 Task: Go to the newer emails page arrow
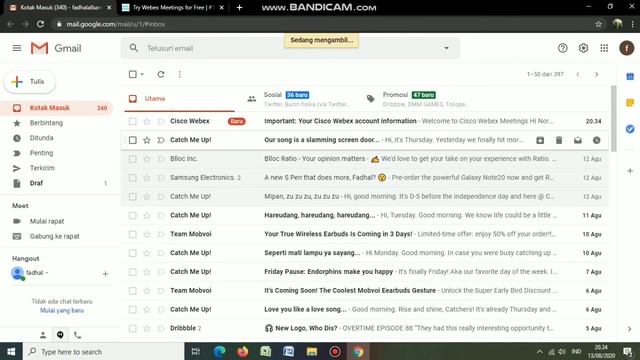click(578, 74)
